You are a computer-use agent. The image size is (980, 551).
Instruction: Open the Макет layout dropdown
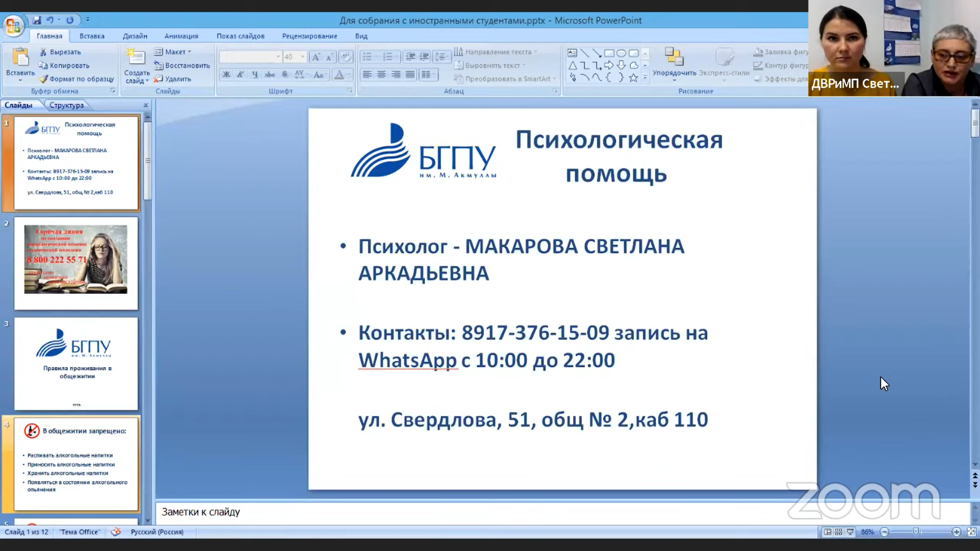pos(174,52)
